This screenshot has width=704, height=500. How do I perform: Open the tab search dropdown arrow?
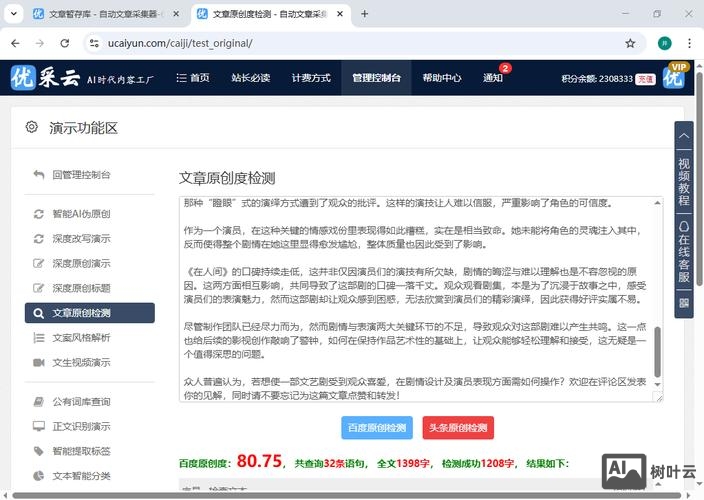coord(14,14)
